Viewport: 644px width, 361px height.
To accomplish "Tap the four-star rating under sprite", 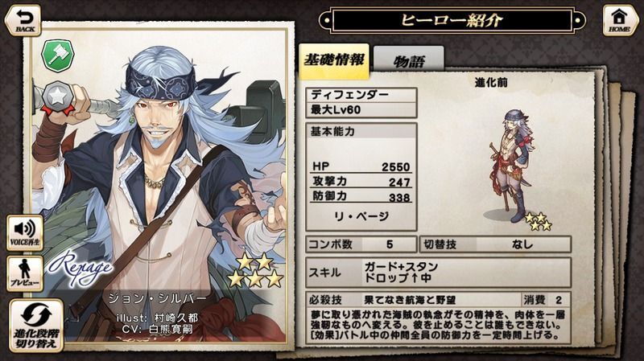I will (x=538, y=222).
